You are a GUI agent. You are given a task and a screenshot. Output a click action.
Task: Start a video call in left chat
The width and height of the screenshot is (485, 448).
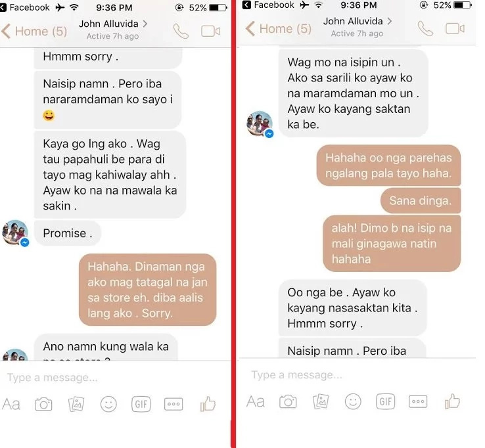coord(211,32)
